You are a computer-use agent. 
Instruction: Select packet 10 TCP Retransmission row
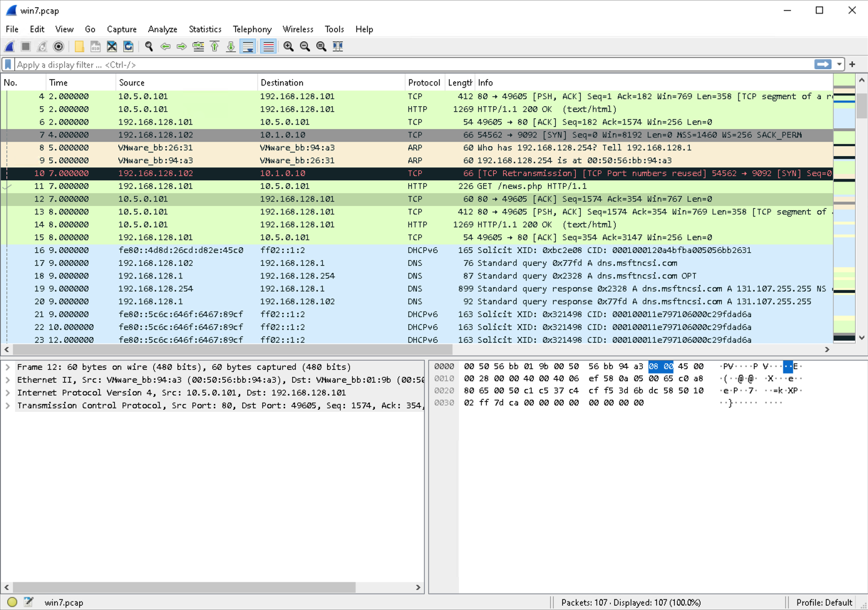(x=416, y=173)
